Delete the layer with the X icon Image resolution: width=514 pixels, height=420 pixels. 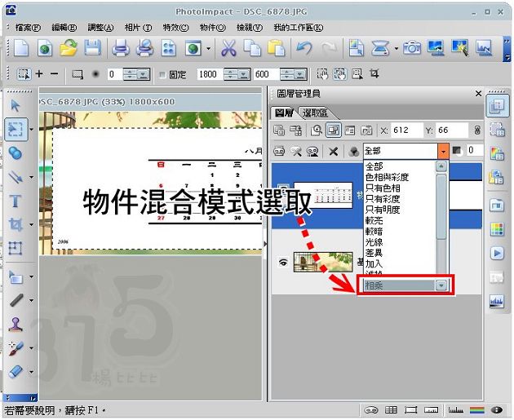pos(333,152)
